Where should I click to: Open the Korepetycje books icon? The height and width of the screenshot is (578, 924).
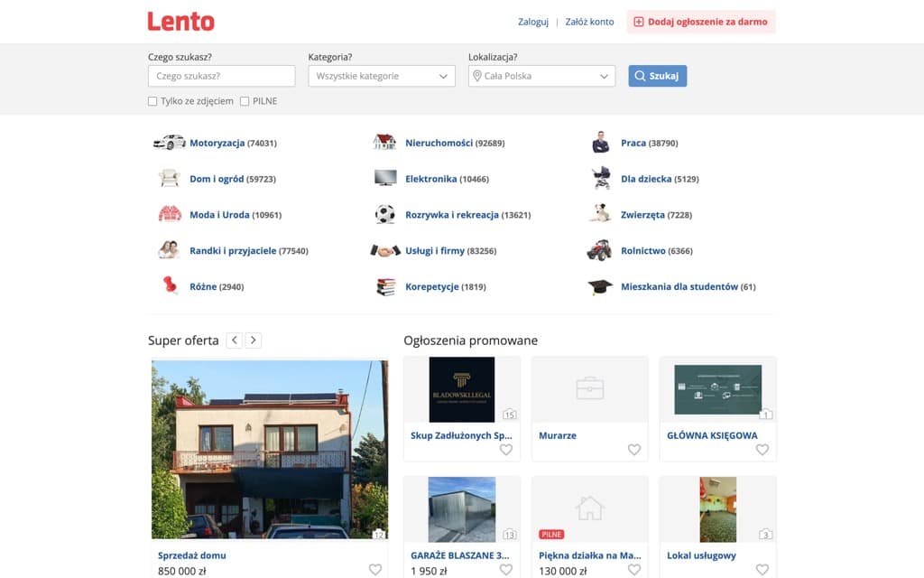click(385, 286)
